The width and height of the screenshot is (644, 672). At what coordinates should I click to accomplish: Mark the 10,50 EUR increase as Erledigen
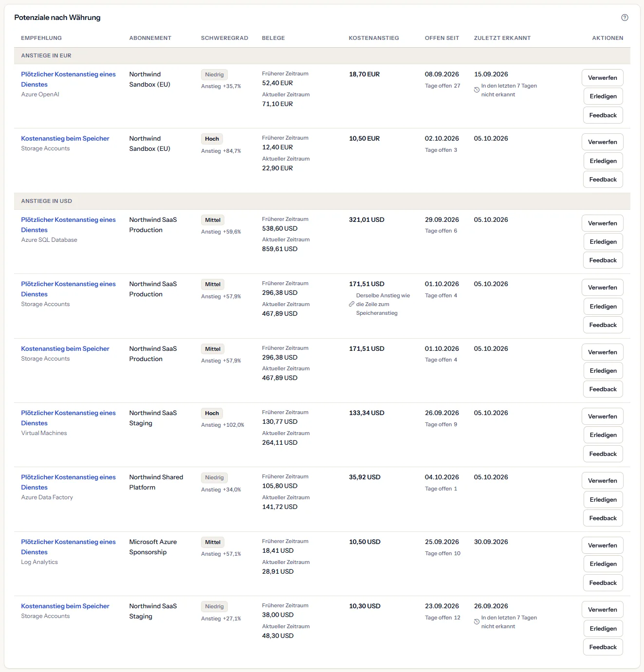603,161
